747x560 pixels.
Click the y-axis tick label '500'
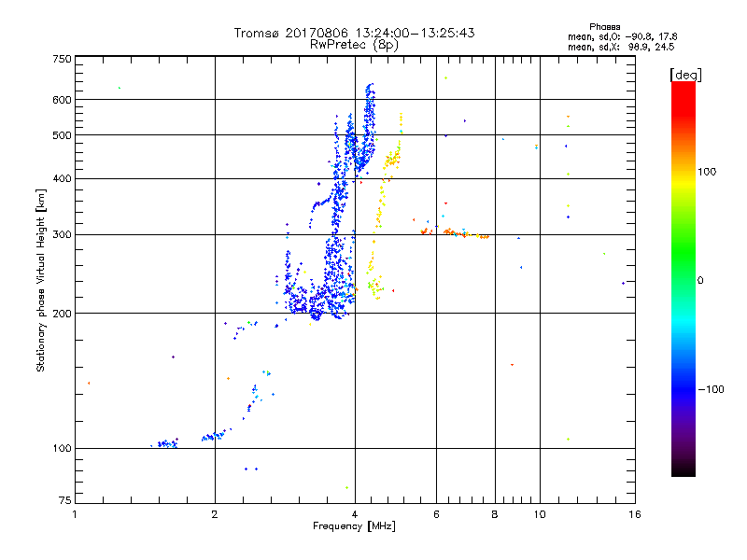click(62, 135)
